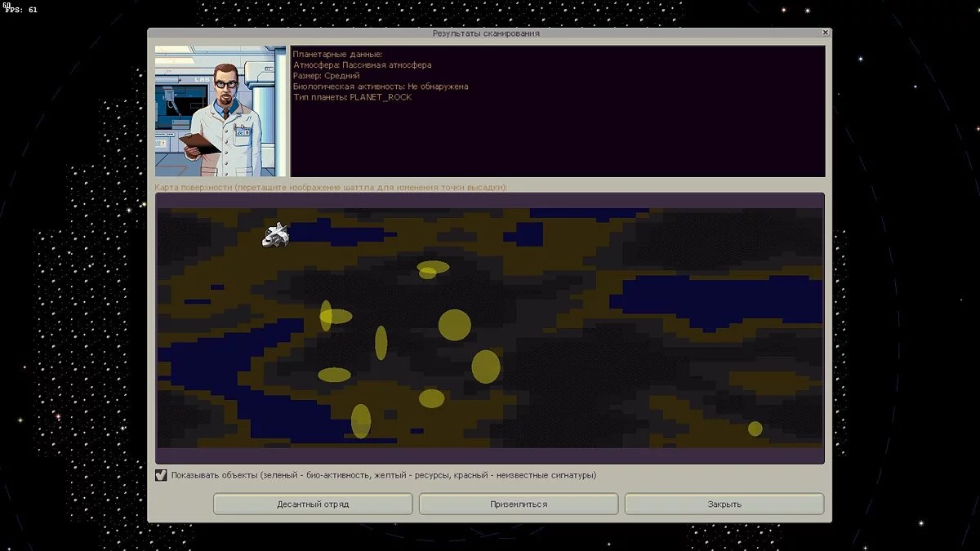Click 'Биологическая активность: Не обнаружена' line
This screenshot has width=980, height=551.
click(381, 86)
